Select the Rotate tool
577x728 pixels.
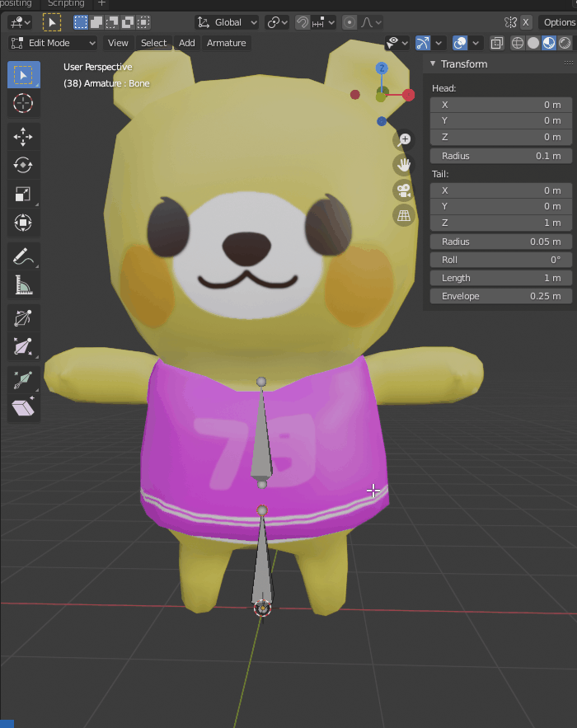23,165
